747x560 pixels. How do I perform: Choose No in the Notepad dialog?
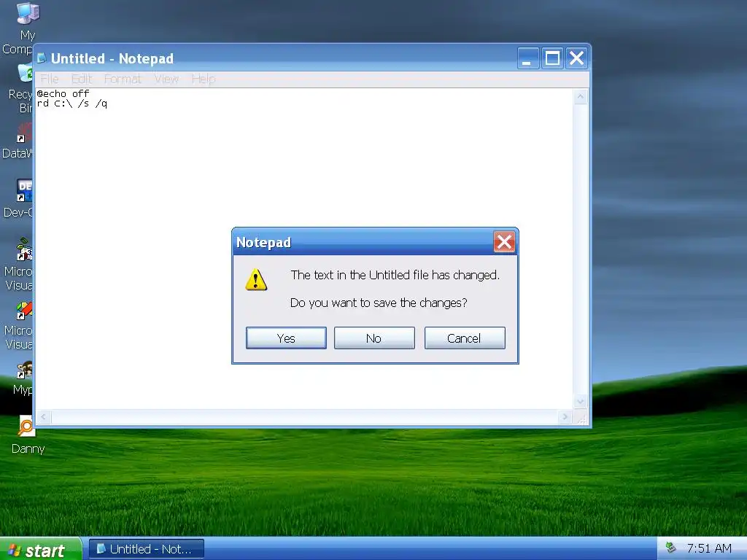pyautogui.click(x=374, y=338)
